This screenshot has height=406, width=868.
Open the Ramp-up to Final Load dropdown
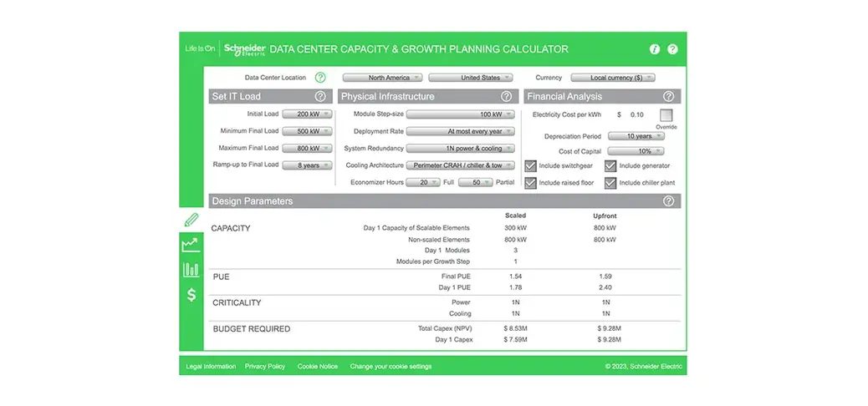(x=307, y=165)
